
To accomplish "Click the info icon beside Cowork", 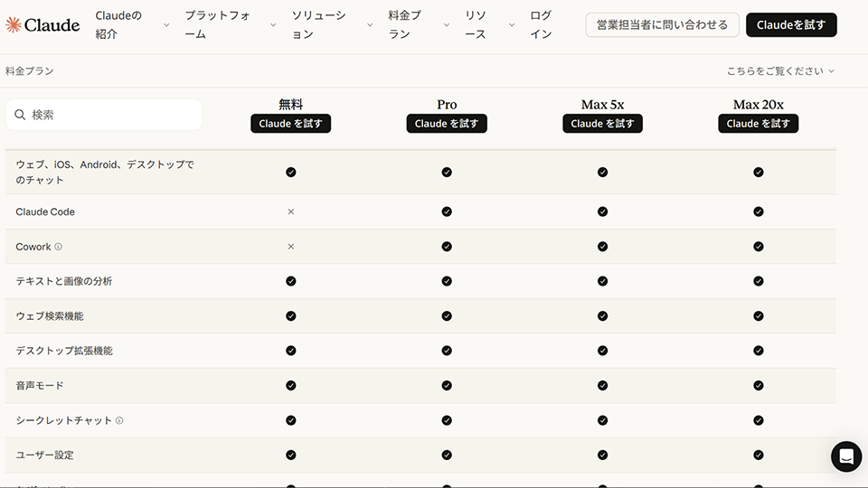I will [58, 247].
